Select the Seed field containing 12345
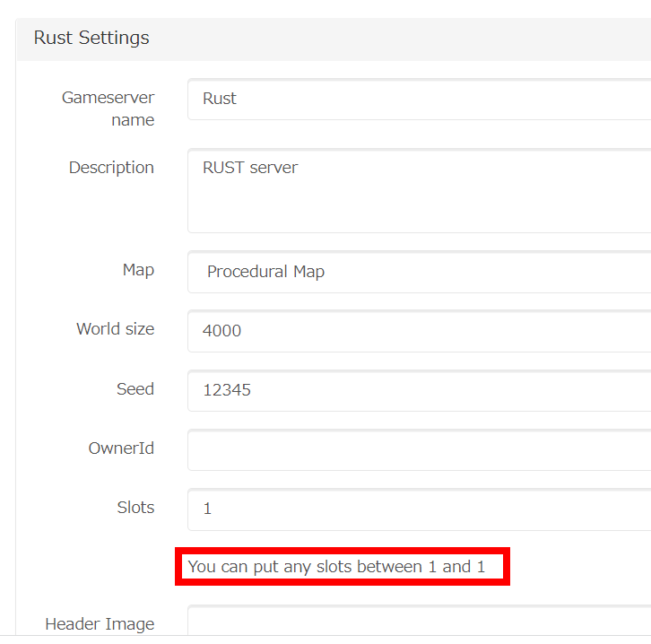Screen dimensions: 651x644 [420, 390]
